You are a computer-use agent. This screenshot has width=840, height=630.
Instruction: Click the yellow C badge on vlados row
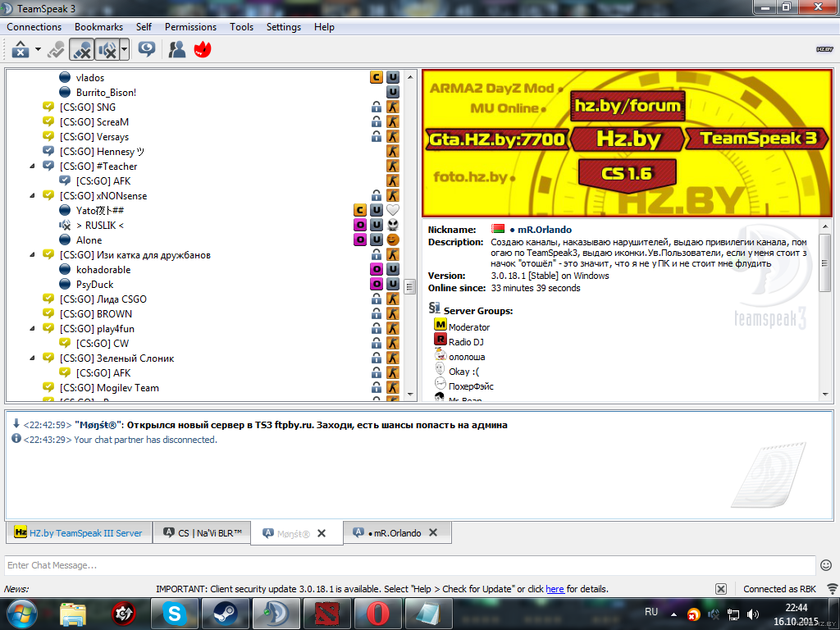[376, 78]
